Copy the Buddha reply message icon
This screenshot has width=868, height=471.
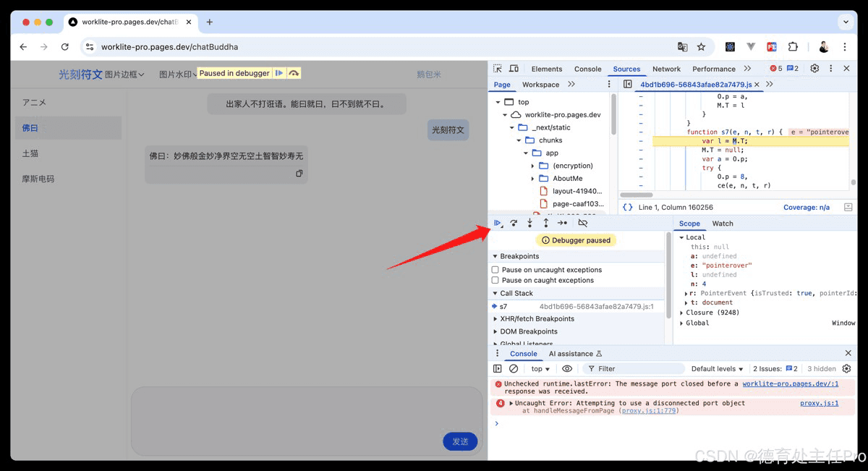coord(299,174)
